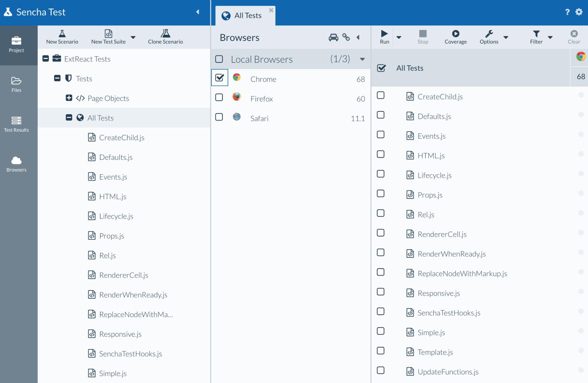588x383 pixels.
Task: Check the Events.js test checkbox
Action: [x=381, y=135]
